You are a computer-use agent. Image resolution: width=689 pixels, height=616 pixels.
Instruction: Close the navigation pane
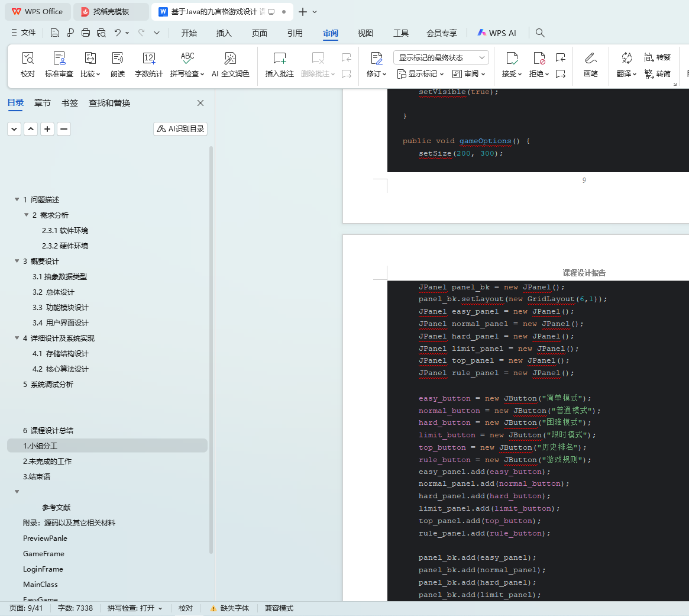point(200,103)
